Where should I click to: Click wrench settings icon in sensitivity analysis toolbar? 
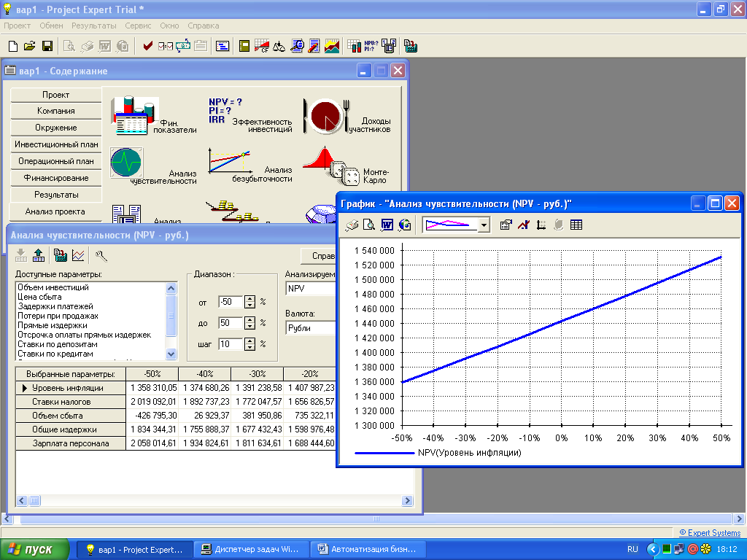click(x=101, y=256)
